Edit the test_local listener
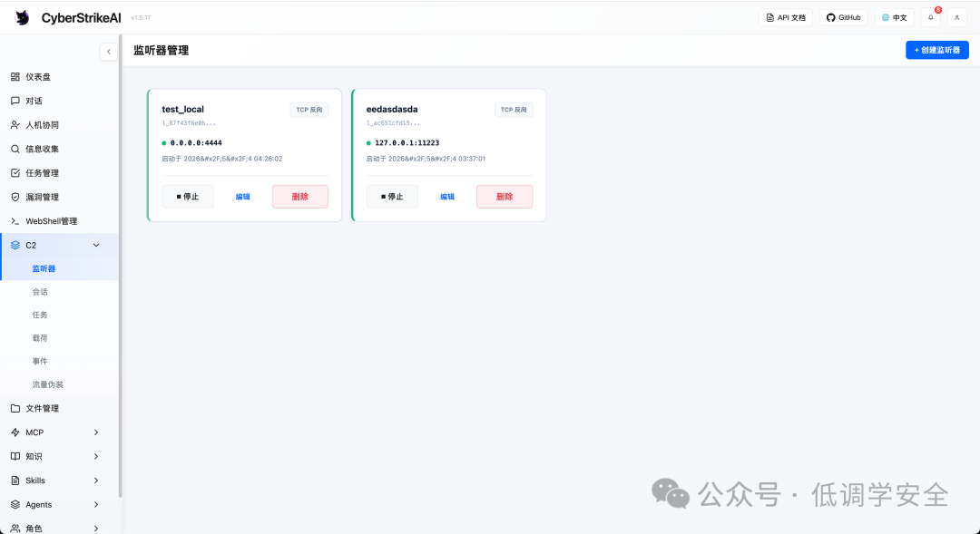 tap(242, 197)
